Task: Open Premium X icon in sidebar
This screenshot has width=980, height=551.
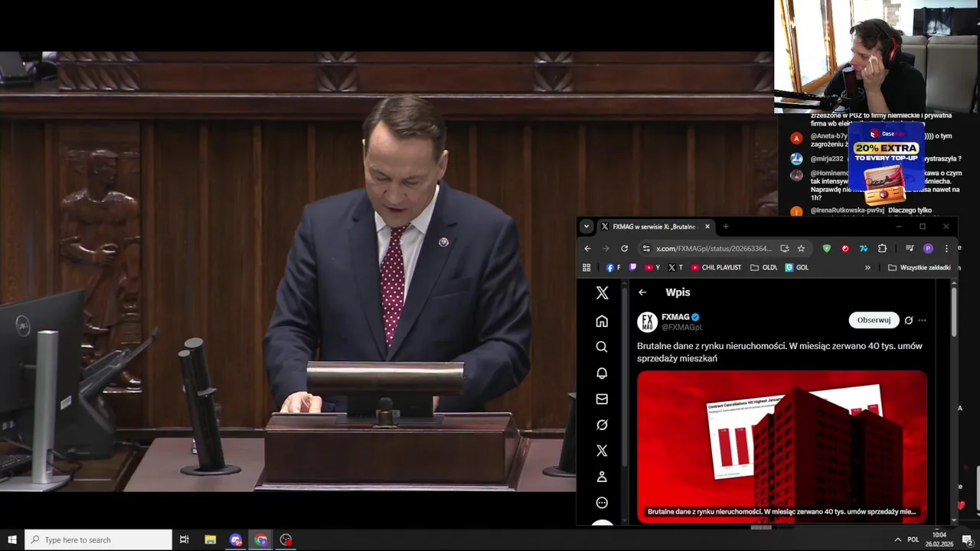Action: pyautogui.click(x=602, y=451)
